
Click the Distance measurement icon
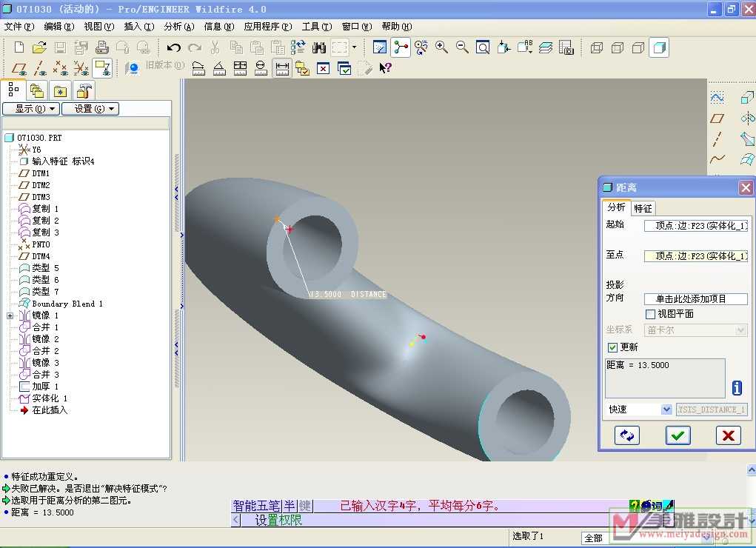tap(282, 68)
